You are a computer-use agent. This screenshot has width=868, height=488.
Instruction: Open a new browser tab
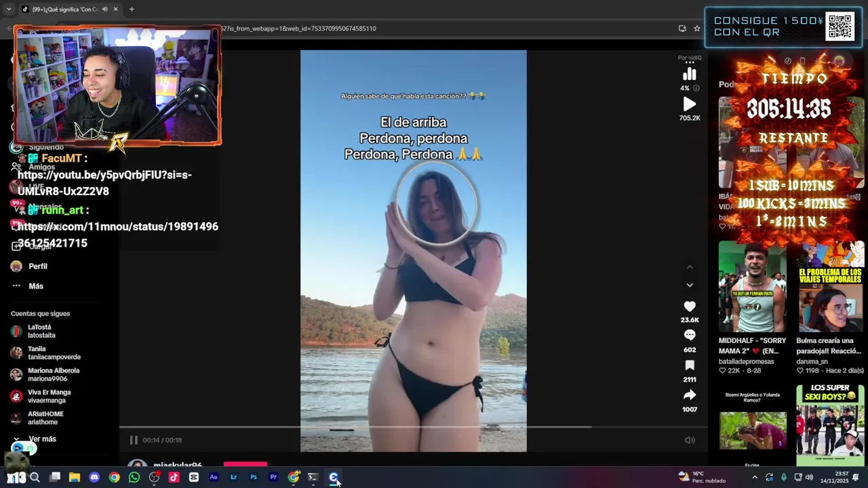(x=132, y=9)
